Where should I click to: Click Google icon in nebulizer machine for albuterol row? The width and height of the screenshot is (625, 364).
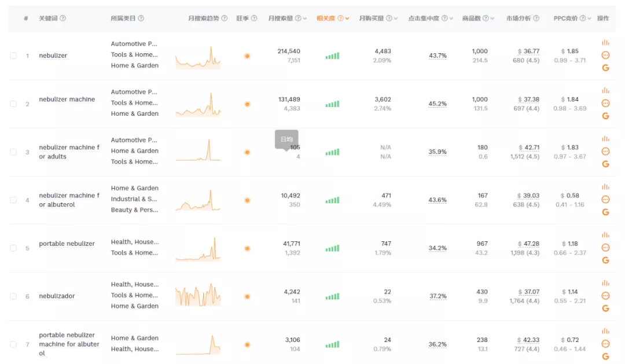(605, 212)
